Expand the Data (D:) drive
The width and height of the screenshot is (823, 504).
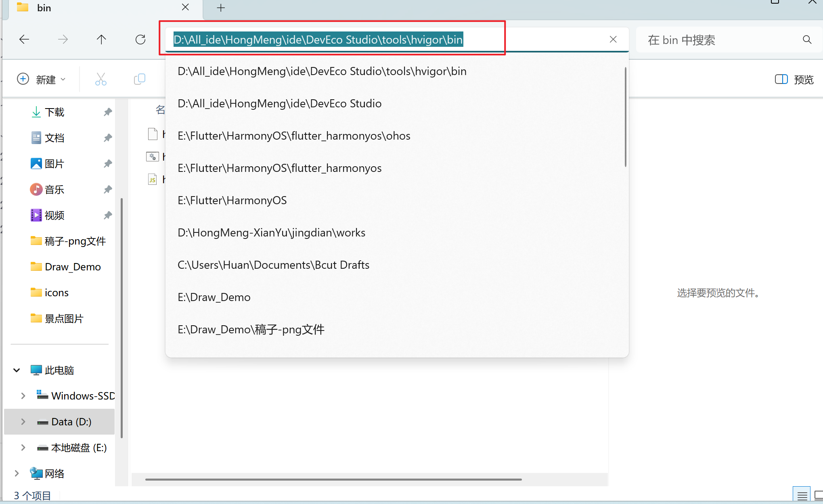pyautogui.click(x=23, y=422)
